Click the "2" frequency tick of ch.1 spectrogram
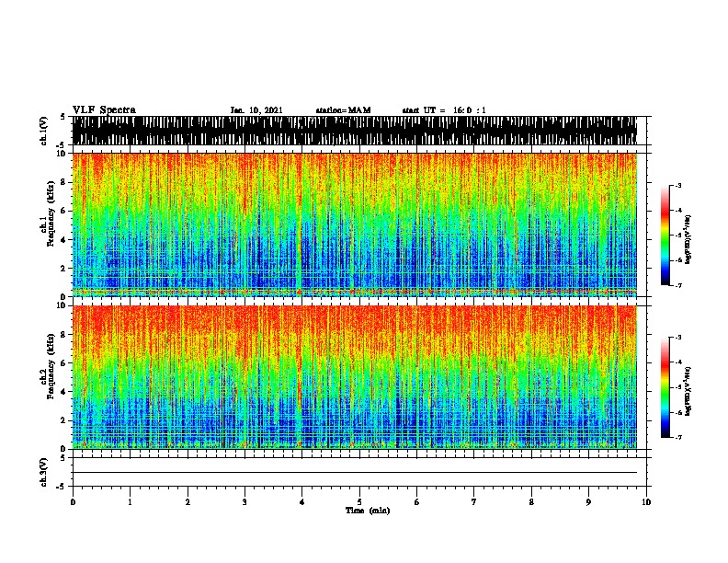Screen dimensions: 728x563 pos(64,269)
